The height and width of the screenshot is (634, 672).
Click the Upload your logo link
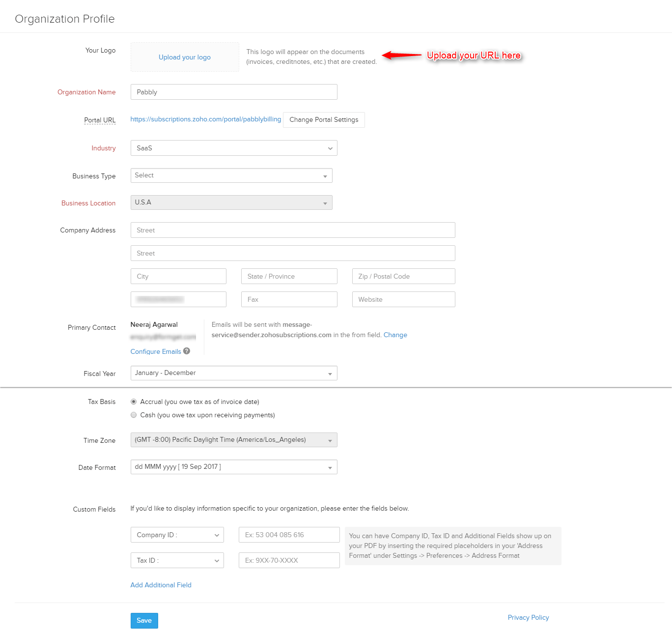point(185,57)
